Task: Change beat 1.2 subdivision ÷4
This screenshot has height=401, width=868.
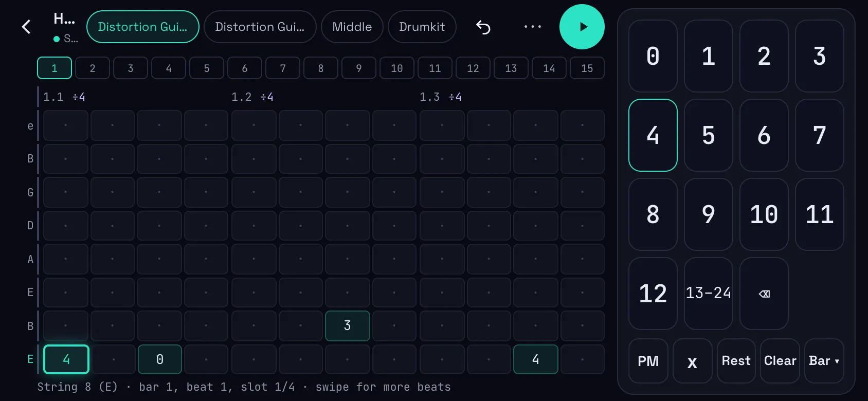Action: [x=267, y=97]
